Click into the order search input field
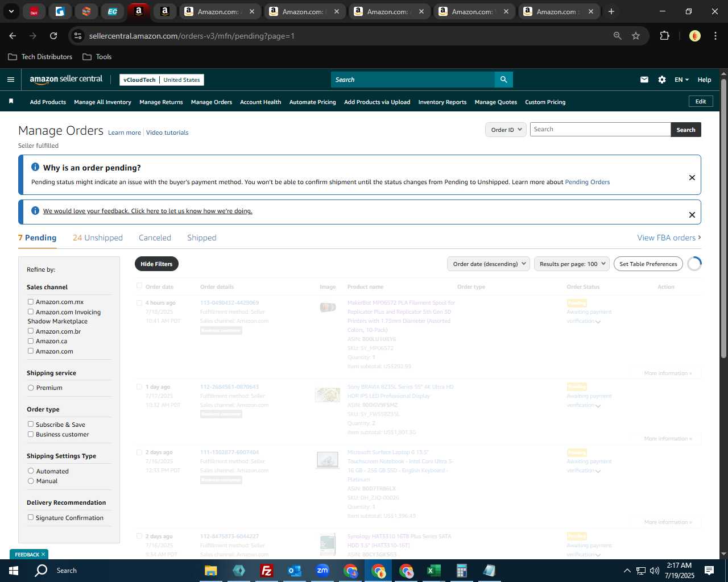 (x=600, y=129)
